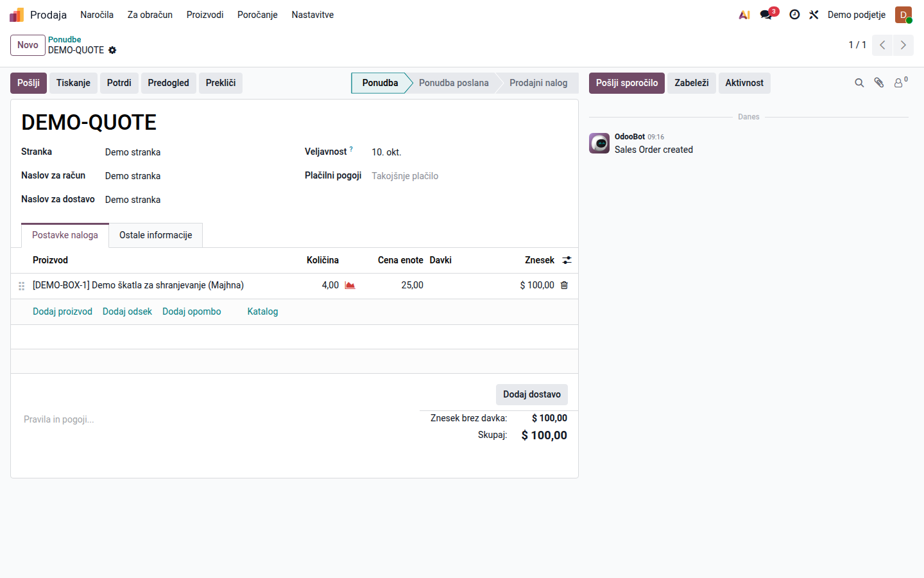Search chatter messages with magnifier icon
Viewport: 924px width, 578px height.
[x=859, y=83]
